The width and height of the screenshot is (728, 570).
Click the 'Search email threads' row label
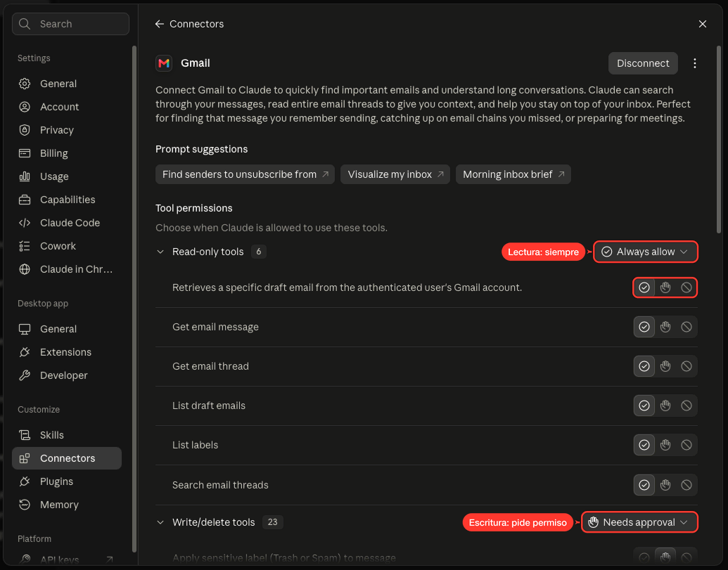221,485
